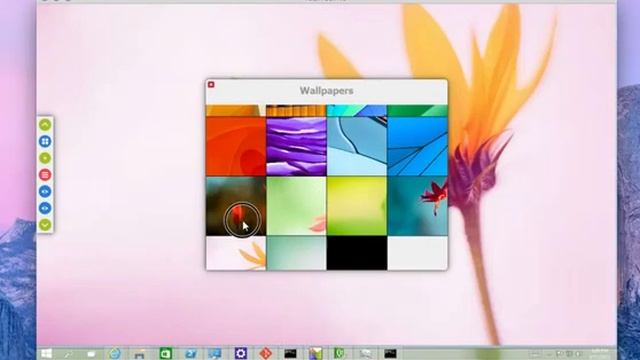Choose the dark wallpaper with red flower
This screenshot has width=640, height=360.
click(x=236, y=206)
